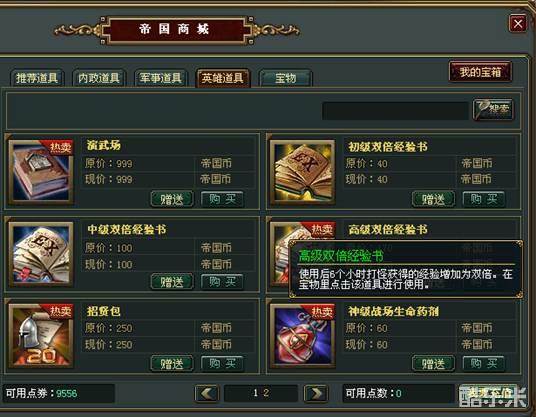This screenshot has height=417, width=536.
Task: Switch to the 推荐道具 tab
Action: point(37,78)
